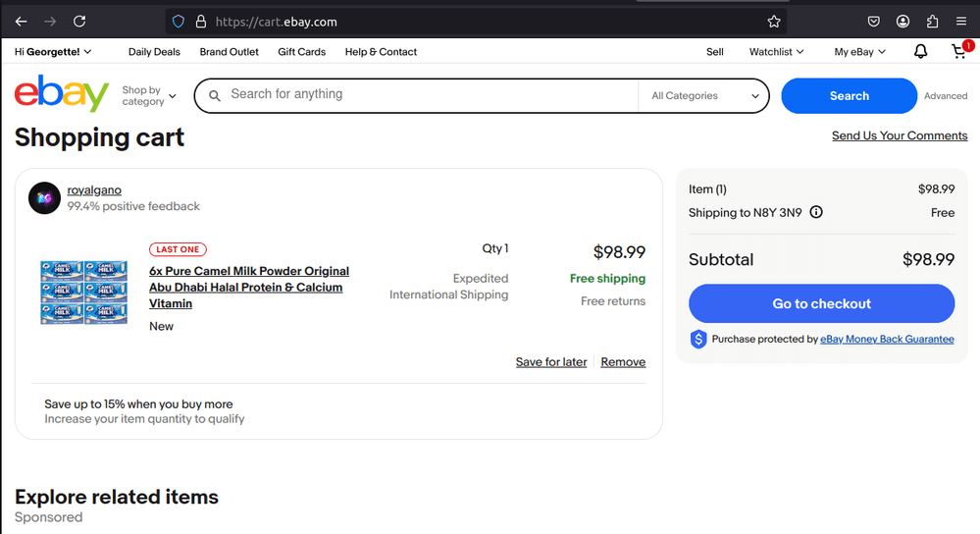Expand the Shop by category menu

pos(149,95)
